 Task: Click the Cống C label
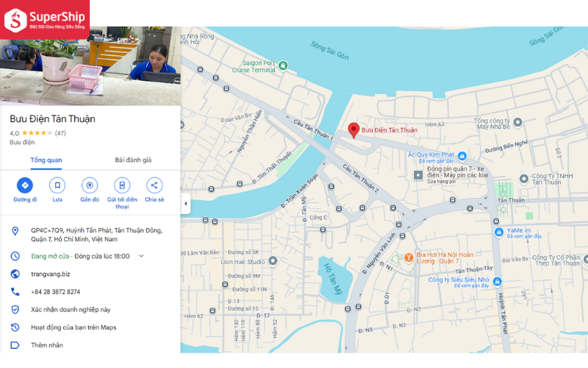point(318,217)
